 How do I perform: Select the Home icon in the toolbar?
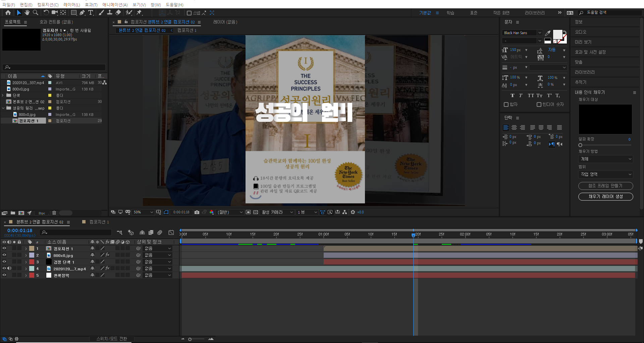[8, 13]
